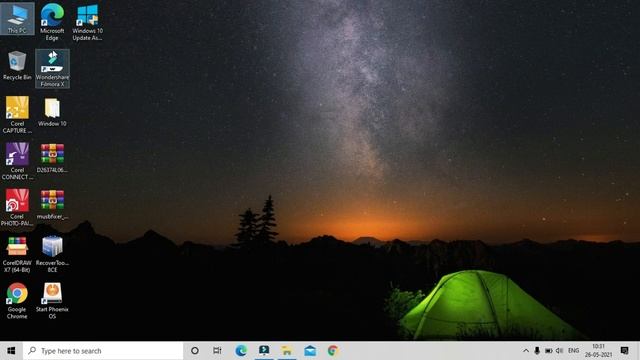Select the D26374L06 archive file
The image size is (640, 360).
click(52, 158)
